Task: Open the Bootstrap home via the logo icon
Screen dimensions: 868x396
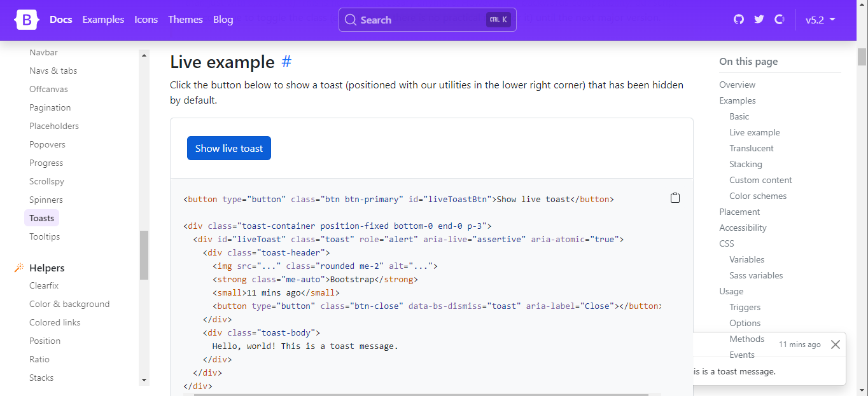Action: (x=26, y=20)
